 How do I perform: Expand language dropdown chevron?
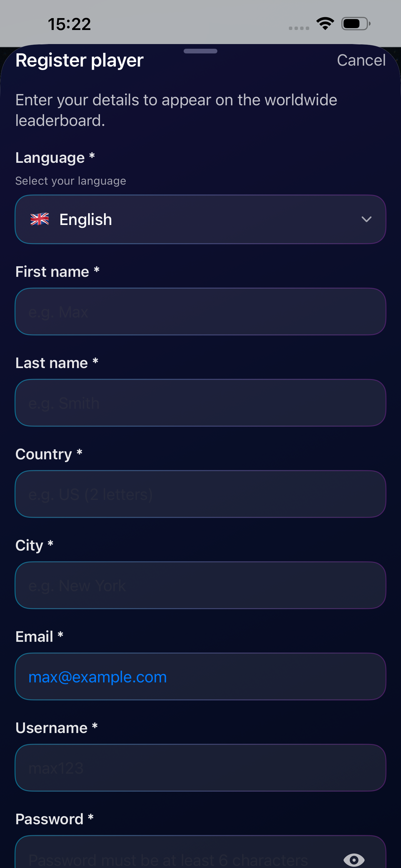[x=366, y=219]
